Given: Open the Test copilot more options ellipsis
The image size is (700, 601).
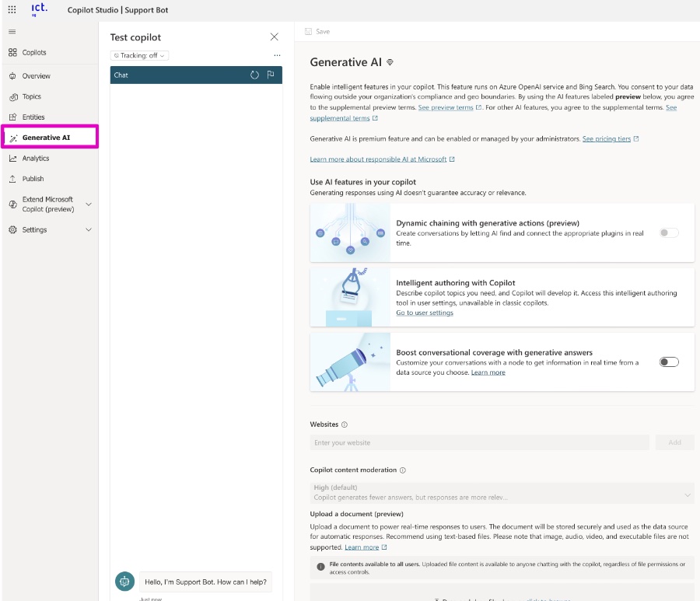Looking at the screenshot, I should 277,55.
